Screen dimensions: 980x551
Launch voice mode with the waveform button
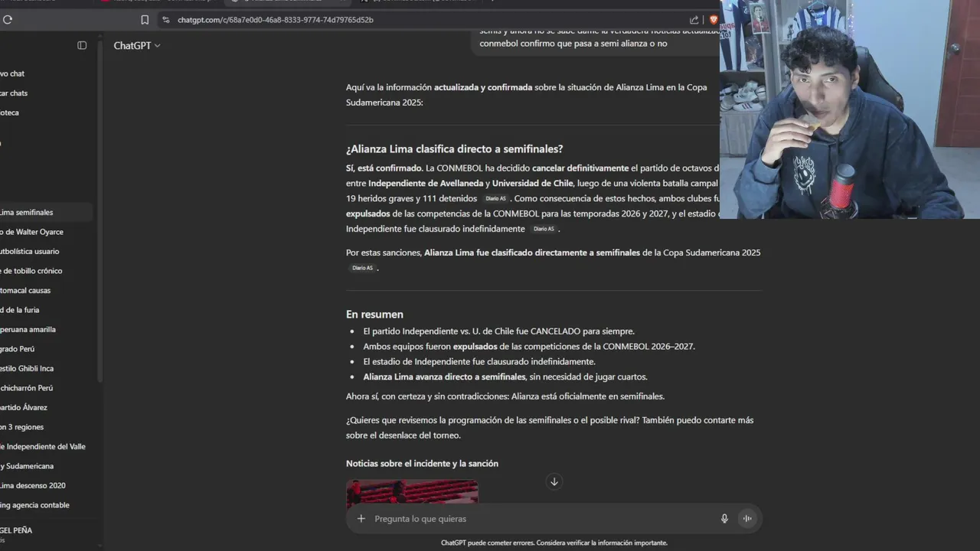[747, 519]
